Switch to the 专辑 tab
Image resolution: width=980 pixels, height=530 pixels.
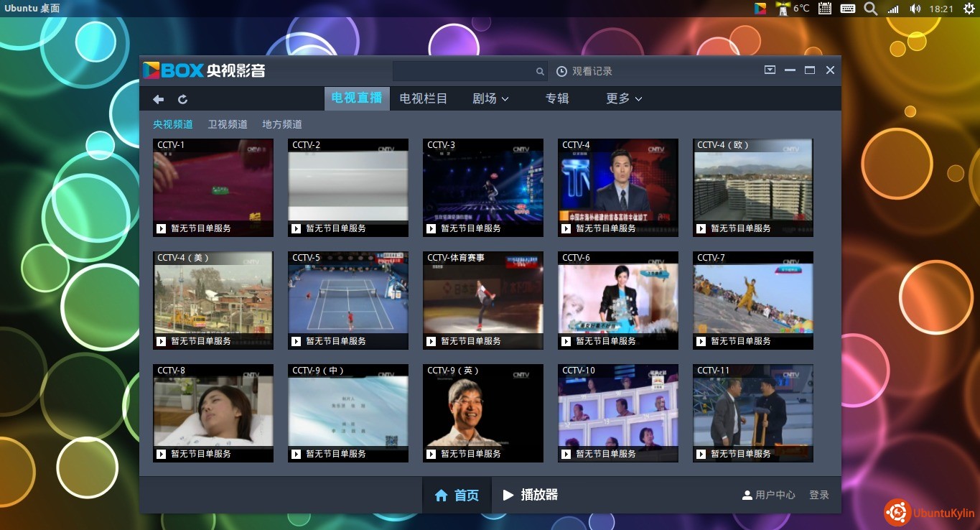pos(557,98)
